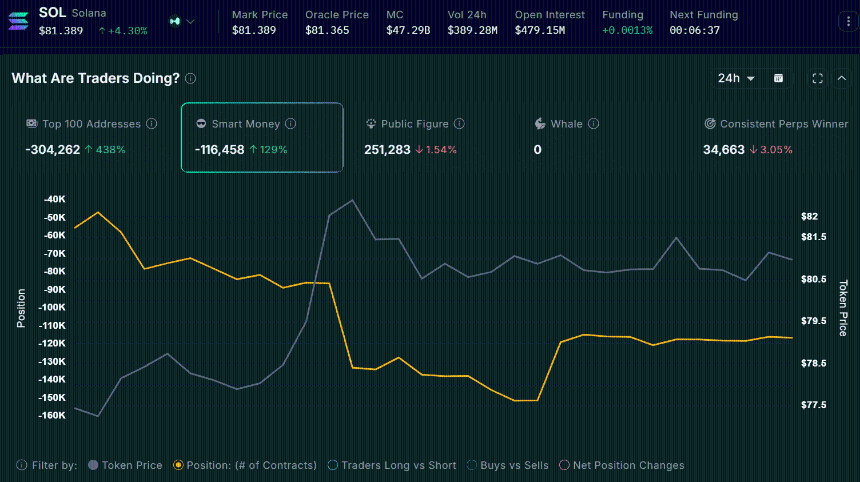This screenshot has height=482, width=860.
Task: Click the -100K position axis label
Action: (52, 307)
